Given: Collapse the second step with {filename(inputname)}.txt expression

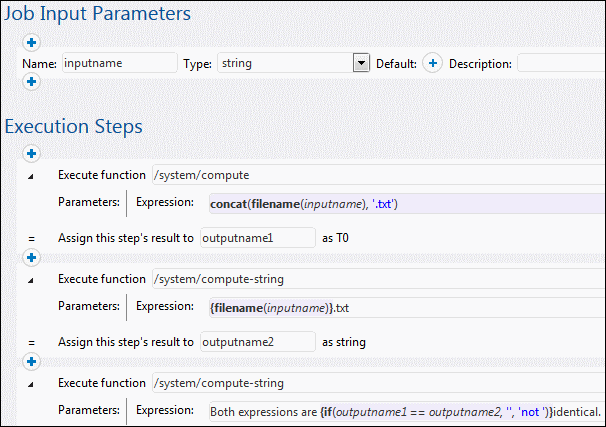Looking at the screenshot, I should pyautogui.click(x=30, y=279).
